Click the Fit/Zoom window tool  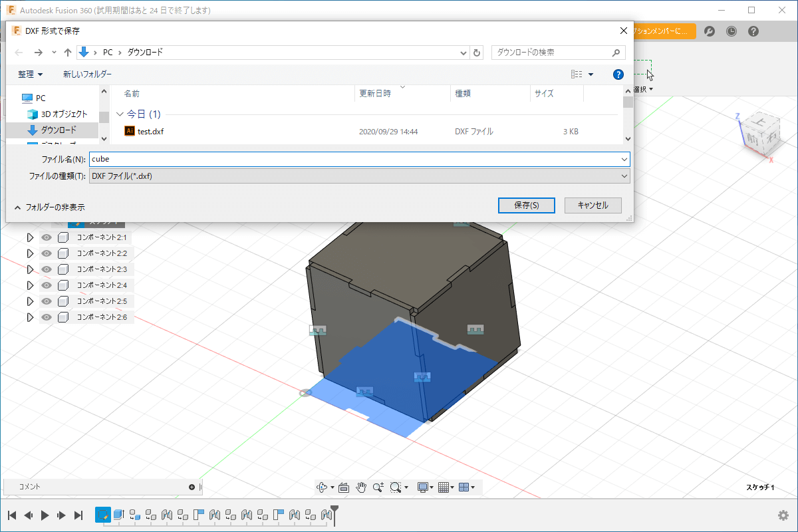pyautogui.click(x=396, y=487)
